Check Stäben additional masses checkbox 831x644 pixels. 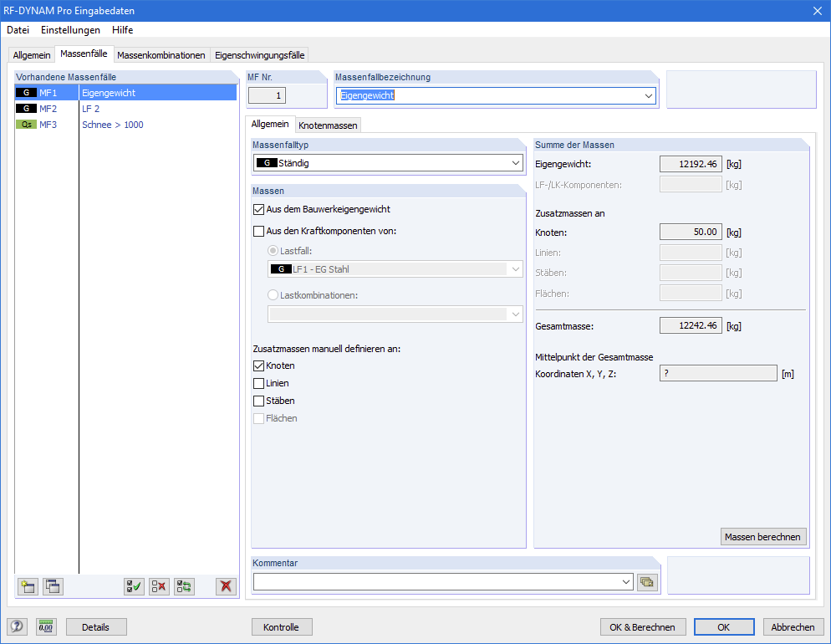click(258, 401)
